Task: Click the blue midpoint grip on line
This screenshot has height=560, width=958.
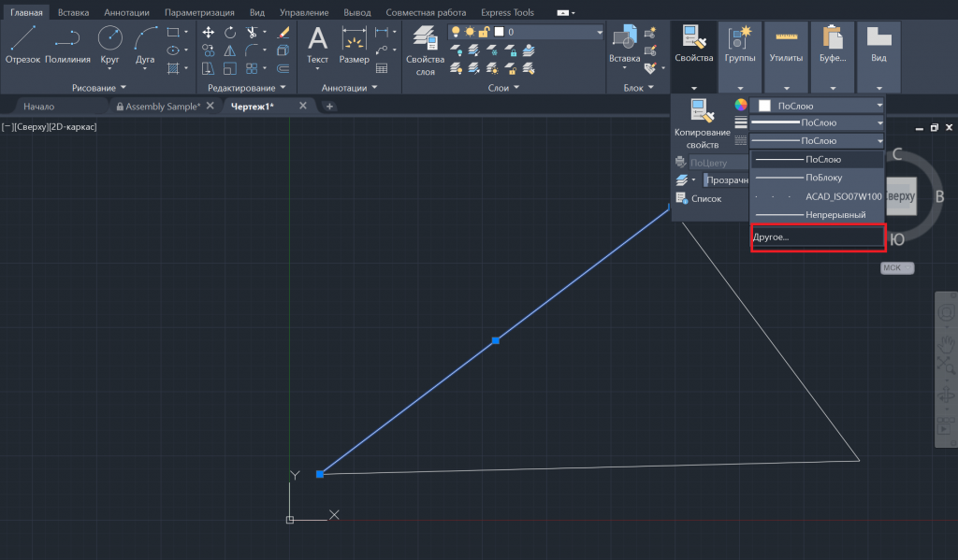Action: (x=496, y=340)
